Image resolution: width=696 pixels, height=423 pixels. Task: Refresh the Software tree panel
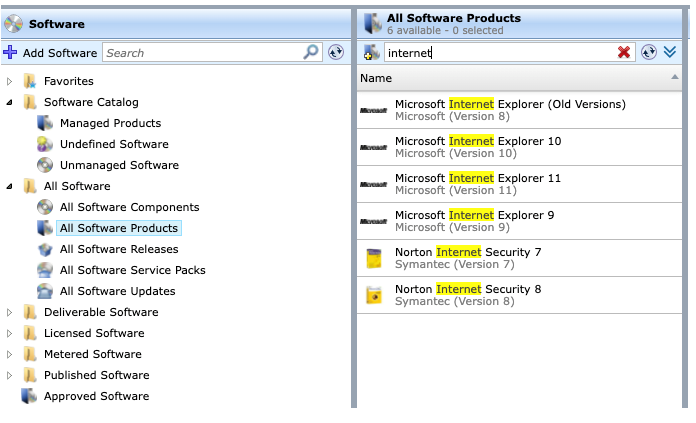pyautogui.click(x=336, y=52)
